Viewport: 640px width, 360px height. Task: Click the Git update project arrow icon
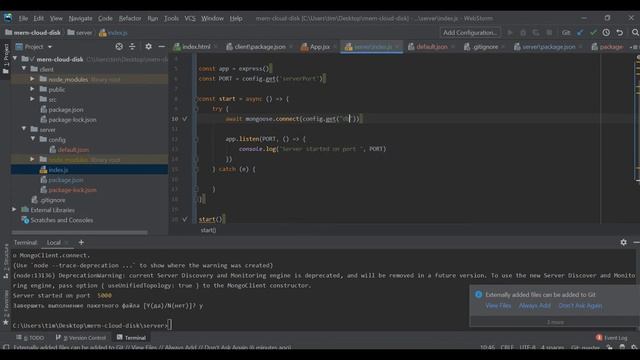tap(580, 33)
